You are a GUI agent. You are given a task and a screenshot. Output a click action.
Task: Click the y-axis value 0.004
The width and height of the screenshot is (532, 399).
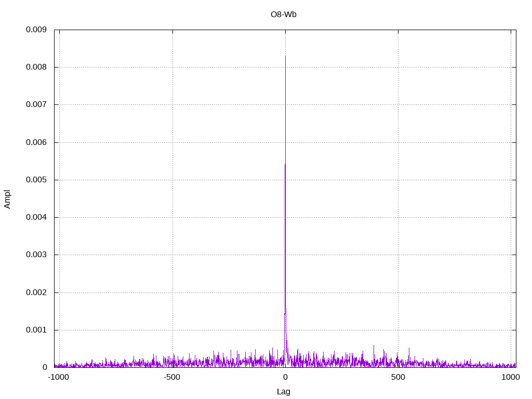[x=36, y=217]
